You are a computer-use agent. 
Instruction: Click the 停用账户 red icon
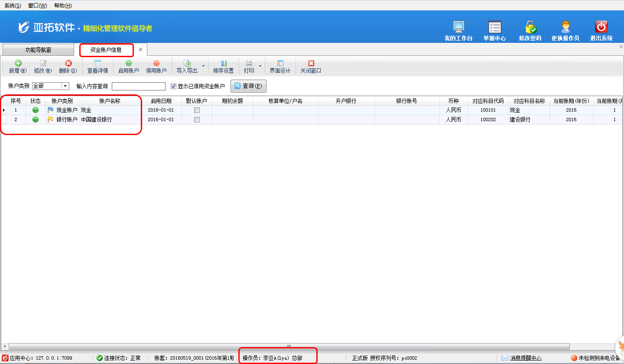[x=156, y=64]
